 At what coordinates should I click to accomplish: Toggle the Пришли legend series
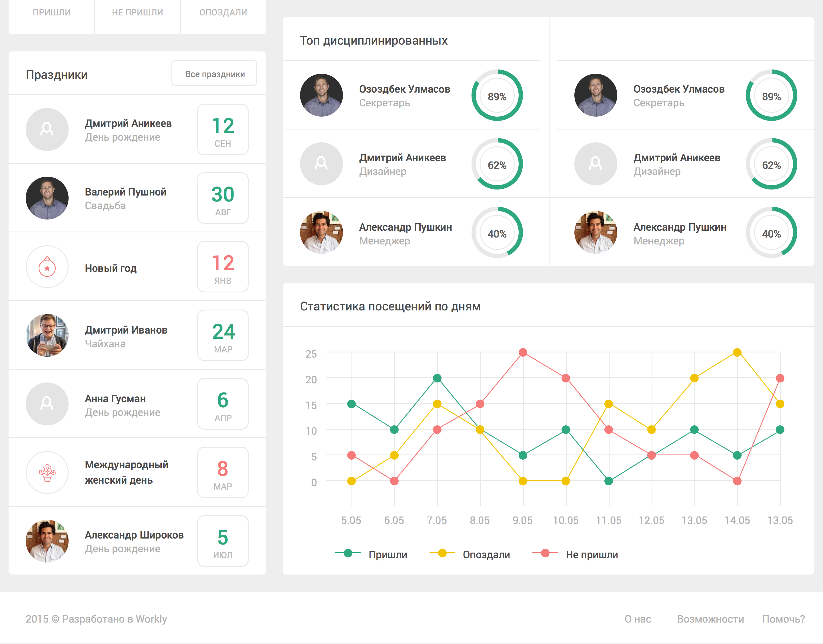pos(371,554)
